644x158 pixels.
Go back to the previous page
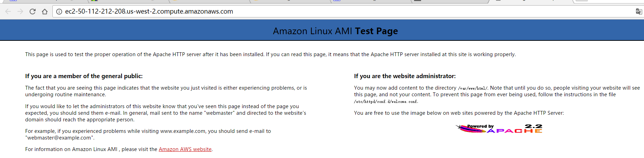[x=8, y=12]
